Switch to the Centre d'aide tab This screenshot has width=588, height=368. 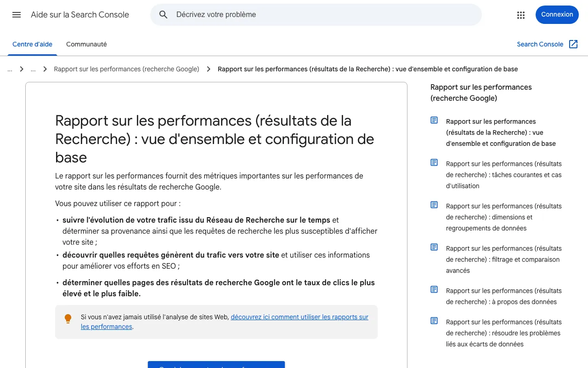click(32, 44)
